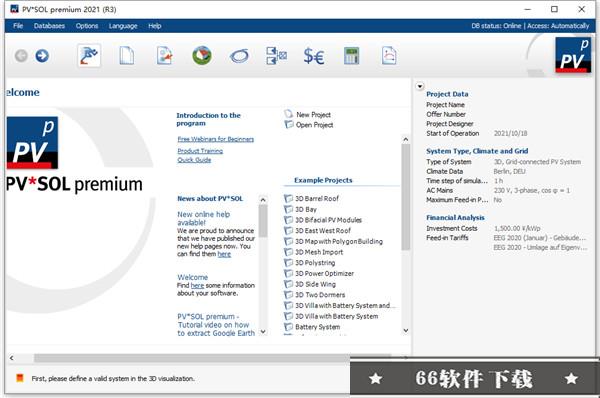Open the New online help available headline

203,218
